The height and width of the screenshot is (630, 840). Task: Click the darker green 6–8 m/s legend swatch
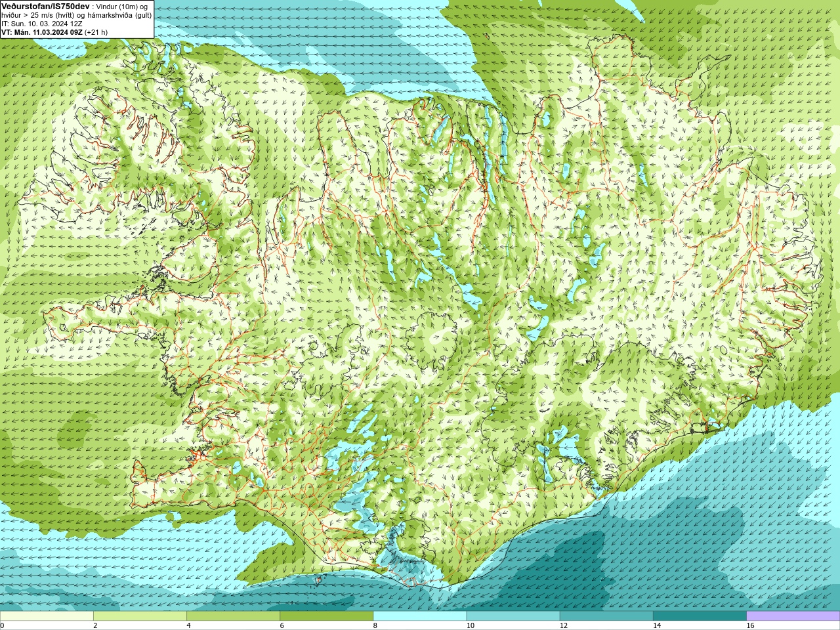pyautogui.click(x=326, y=616)
